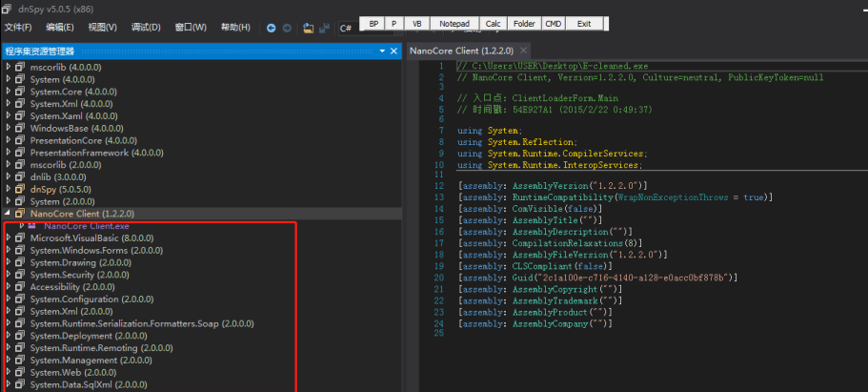The image size is (868, 392).
Task: Click the assembly icon beside System.Web
Action: click(x=20, y=372)
